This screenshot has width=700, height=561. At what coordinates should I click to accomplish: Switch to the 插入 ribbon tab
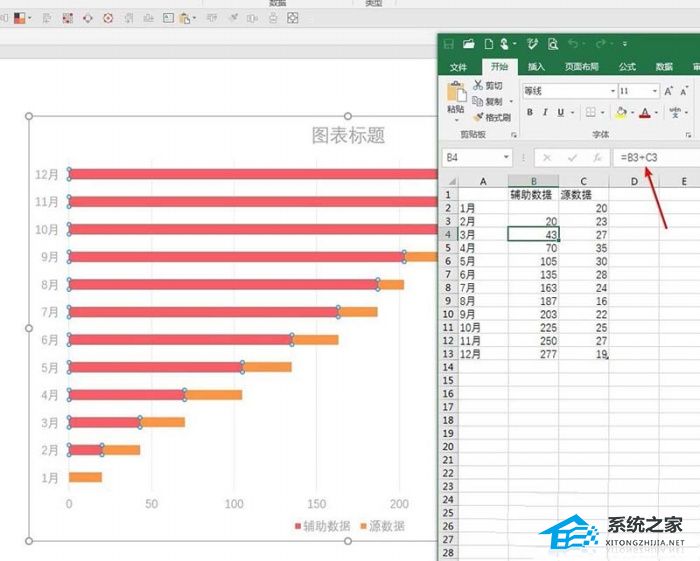point(536,67)
